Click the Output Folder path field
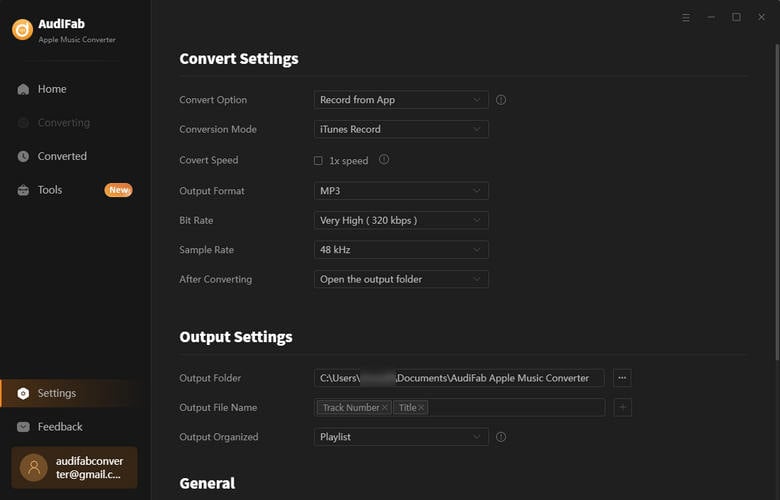Screen dimensions: 780x500 (459, 378)
